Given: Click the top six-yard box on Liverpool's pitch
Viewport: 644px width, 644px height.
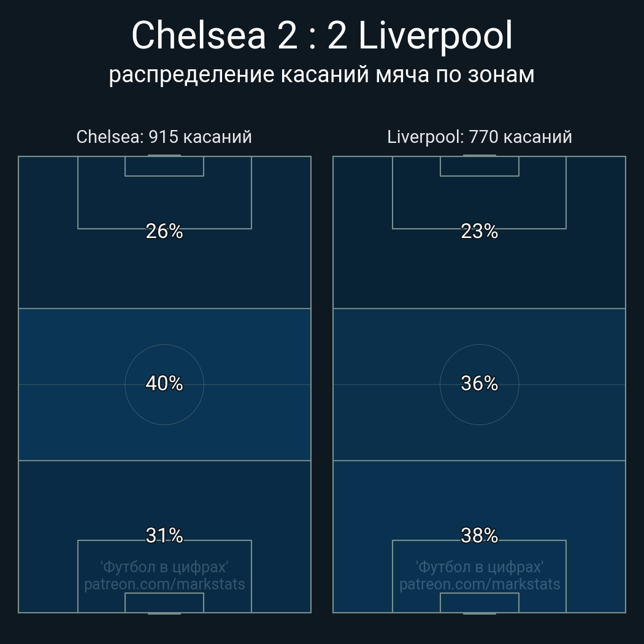Looking at the screenshot, I should (479, 166).
